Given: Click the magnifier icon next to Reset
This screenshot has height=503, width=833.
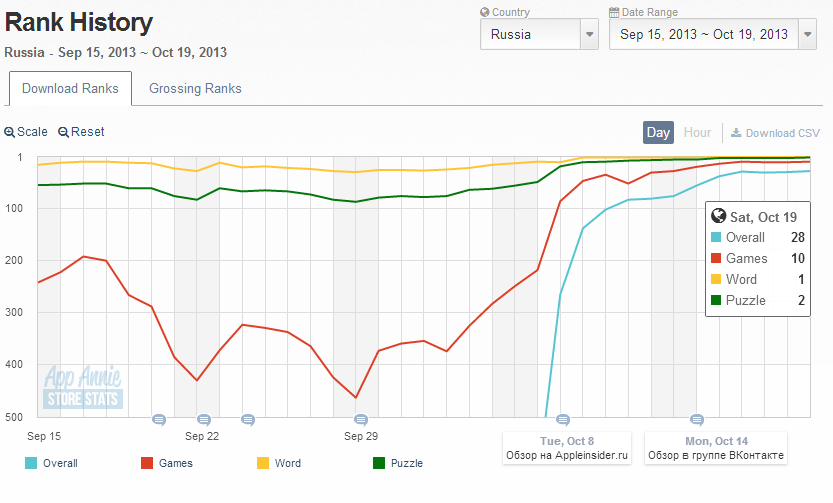Looking at the screenshot, I should 63,132.
